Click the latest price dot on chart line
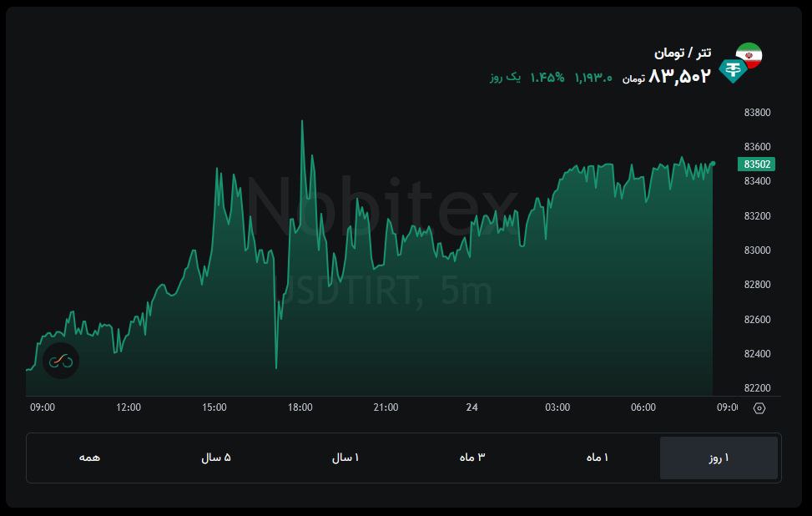The width and height of the screenshot is (812, 516). click(x=713, y=164)
